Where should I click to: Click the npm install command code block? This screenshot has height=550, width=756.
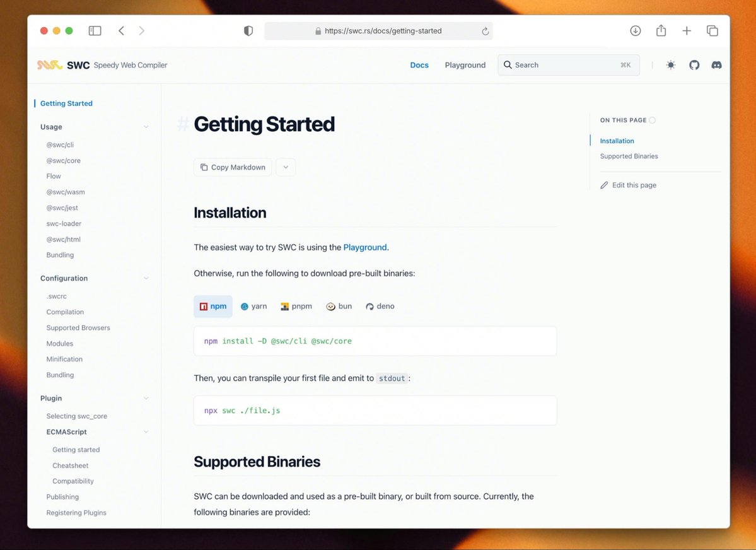pos(375,341)
